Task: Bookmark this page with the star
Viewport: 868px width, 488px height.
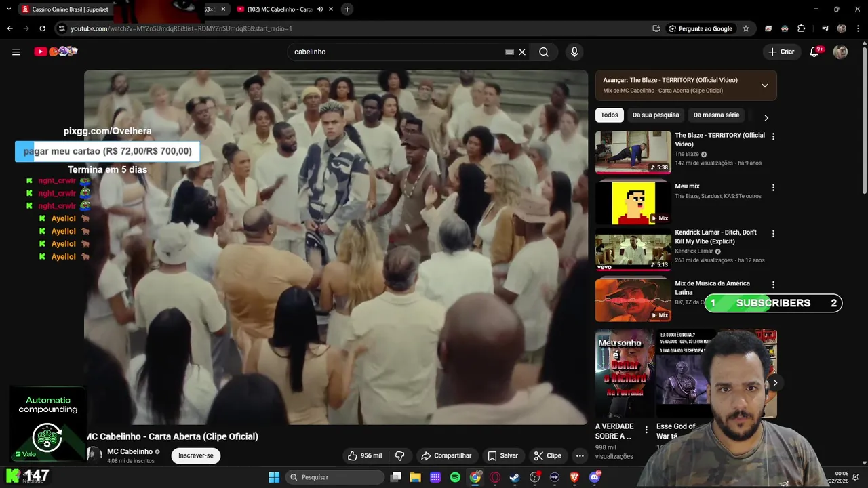Action: pos(746,28)
